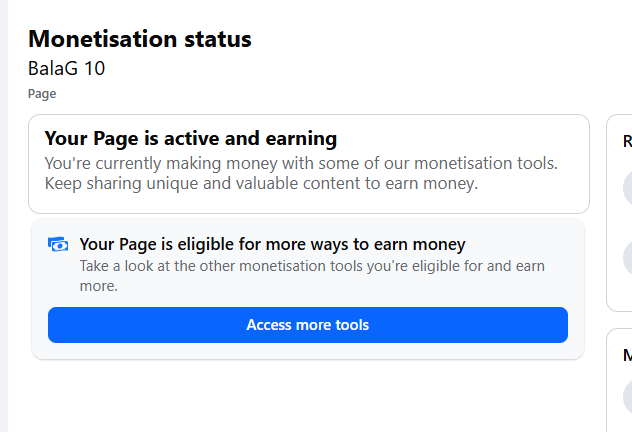
Task: Select "Your Page is active and earning" title
Action: tap(190, 139)
